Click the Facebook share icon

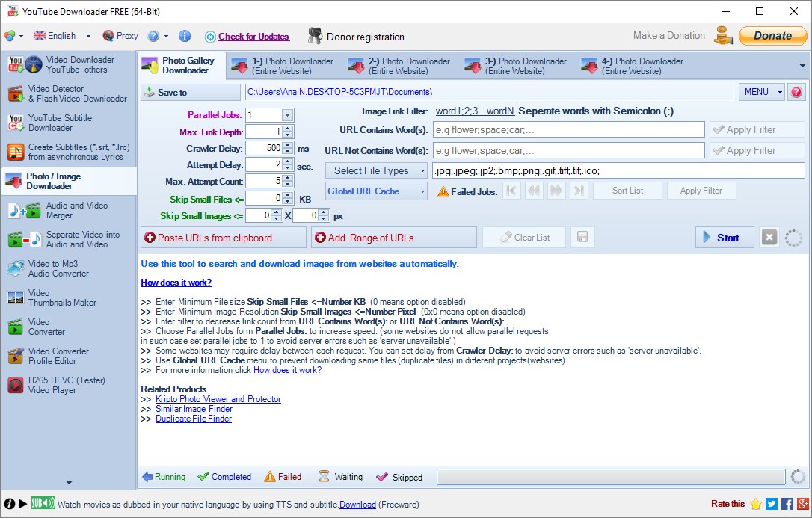pyautogui.click(x=787, y=504)
